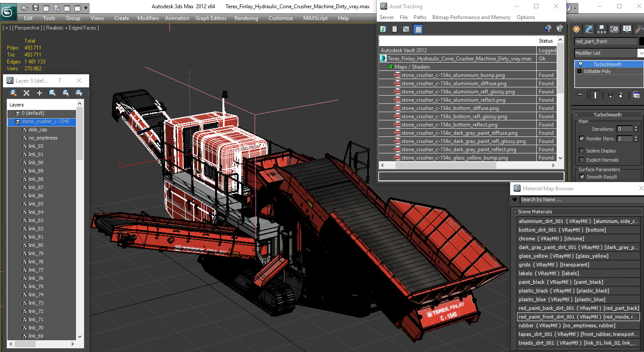Enable Isoline Display checkbox

(581, 151)
